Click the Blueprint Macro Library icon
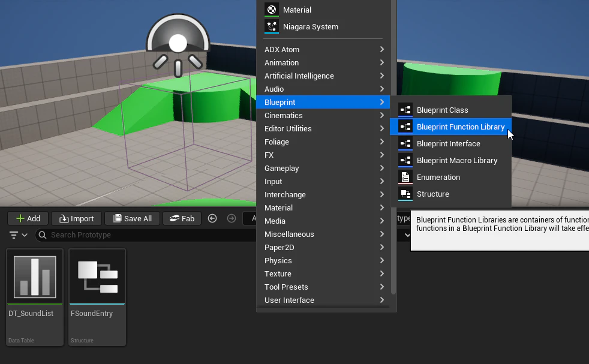 [x=405, y=160]
